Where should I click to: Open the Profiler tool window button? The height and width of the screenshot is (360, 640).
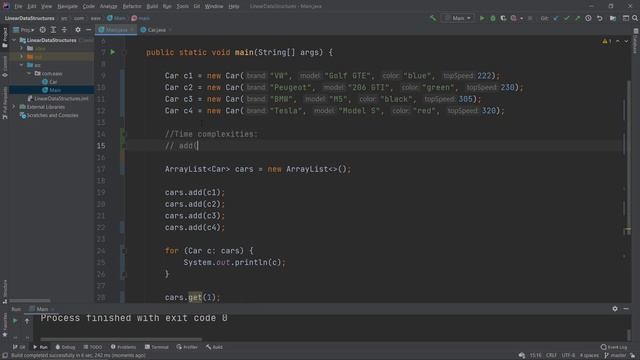(187, 347)
